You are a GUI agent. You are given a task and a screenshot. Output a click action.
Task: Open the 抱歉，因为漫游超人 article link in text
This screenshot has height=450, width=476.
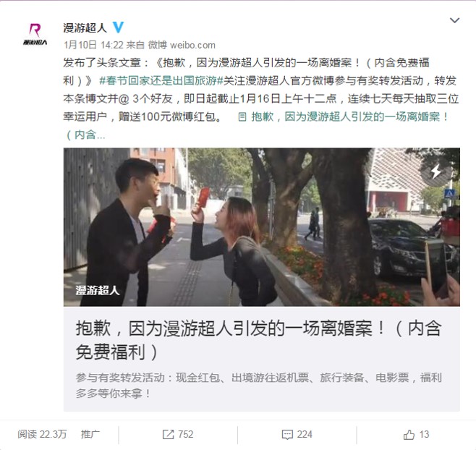click(350, 116)
